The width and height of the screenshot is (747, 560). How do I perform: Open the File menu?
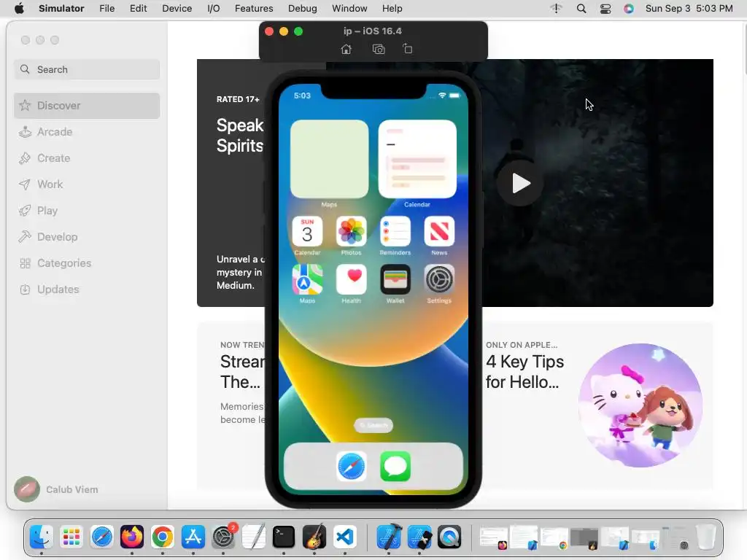coord(107,9)
